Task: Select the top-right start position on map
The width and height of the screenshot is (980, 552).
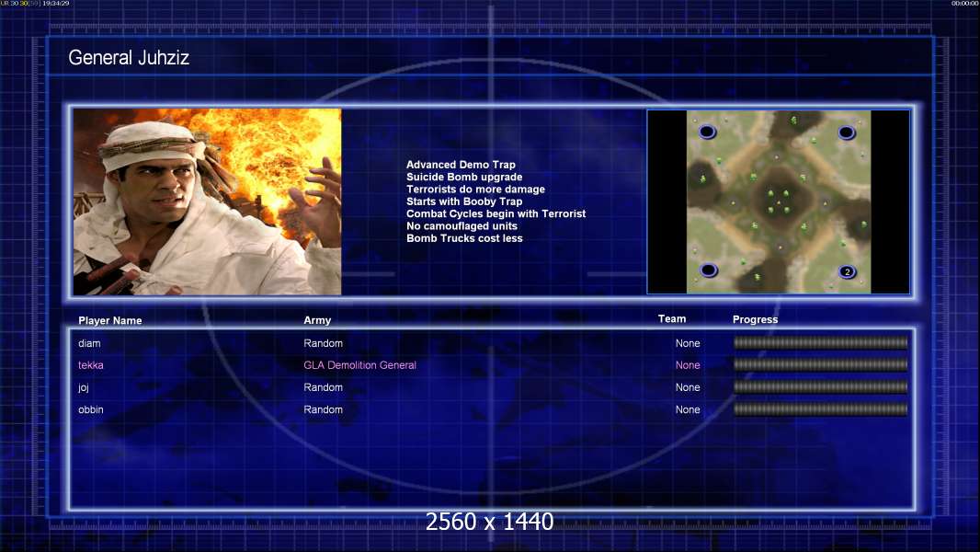Action: point(847,132)
